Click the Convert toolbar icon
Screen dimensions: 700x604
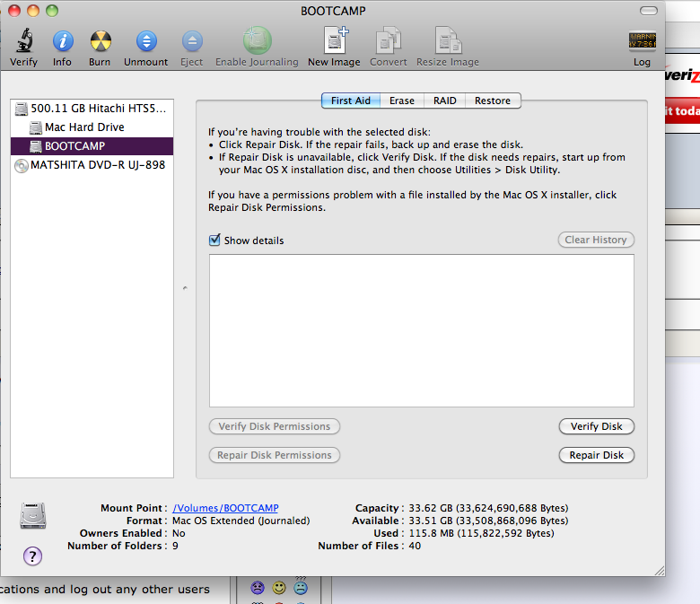click(388, 40)
